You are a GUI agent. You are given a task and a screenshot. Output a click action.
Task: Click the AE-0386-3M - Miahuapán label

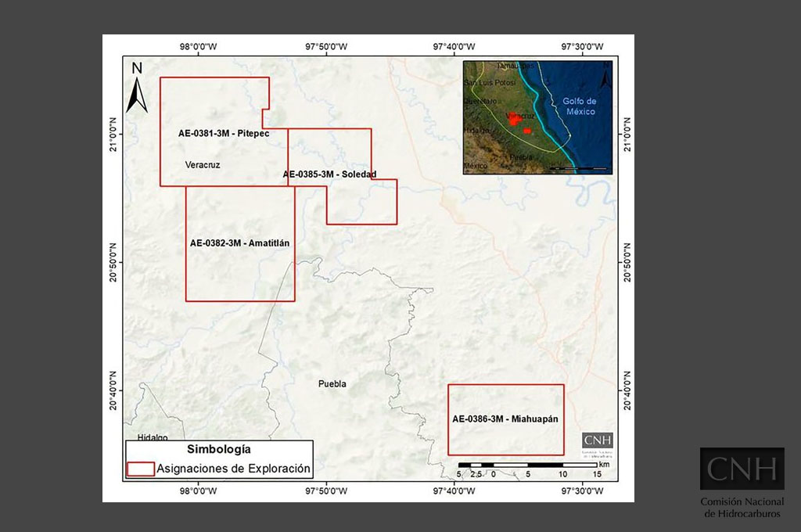pyautogui.click(x=505, y=419)
